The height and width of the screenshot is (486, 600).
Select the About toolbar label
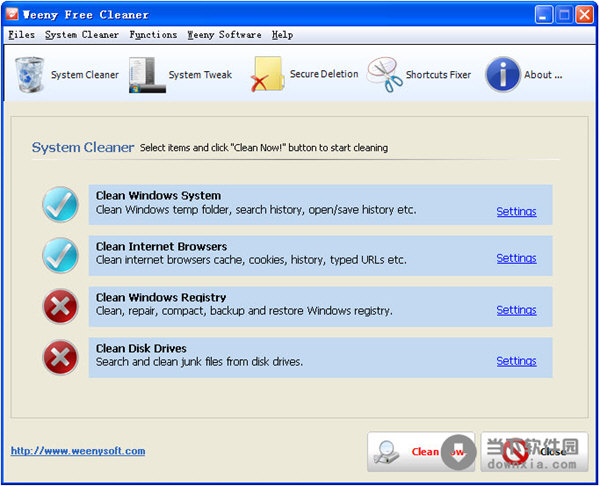543,75
